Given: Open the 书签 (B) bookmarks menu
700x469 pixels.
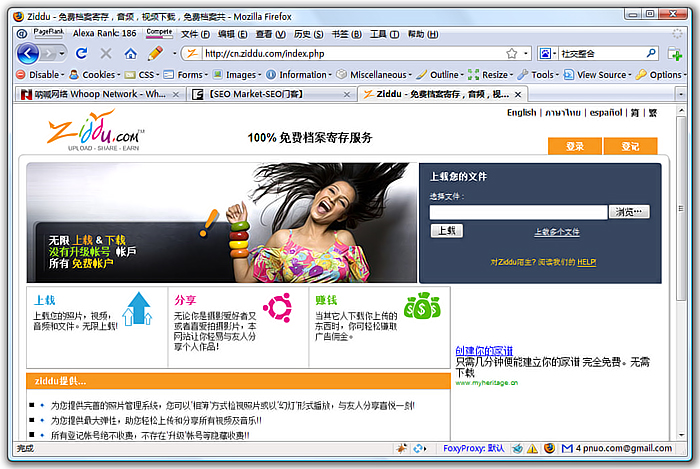Looking at the screenshot, I should coord(346,34).
